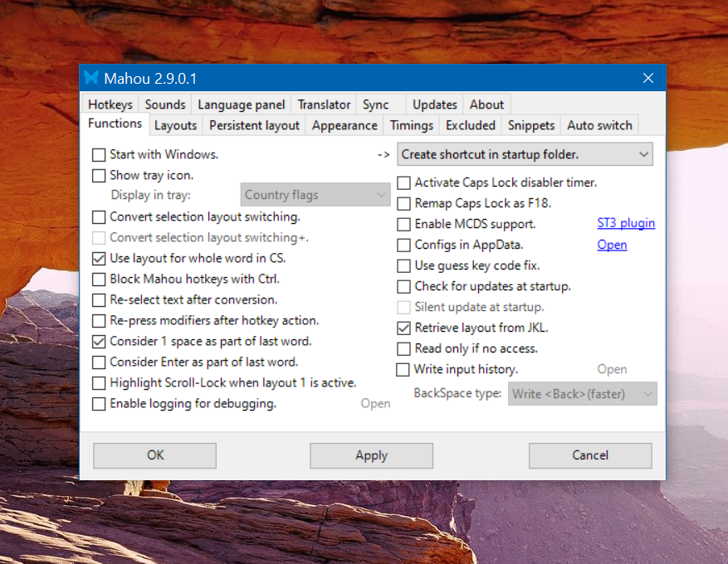Toggle Highlight Scroll-Lock when layout 1 active

click(x=99, y=383)
